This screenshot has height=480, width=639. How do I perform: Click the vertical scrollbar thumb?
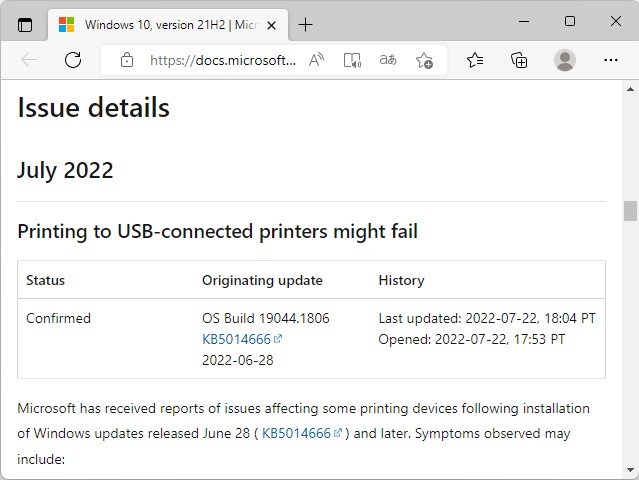tap(630, 210)
